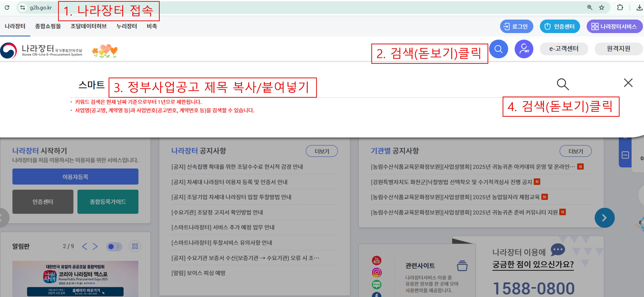Open the browser zoom magnifier icon
Image resolution: width=644 pixels, height=297 pixels.
point(590,7)
